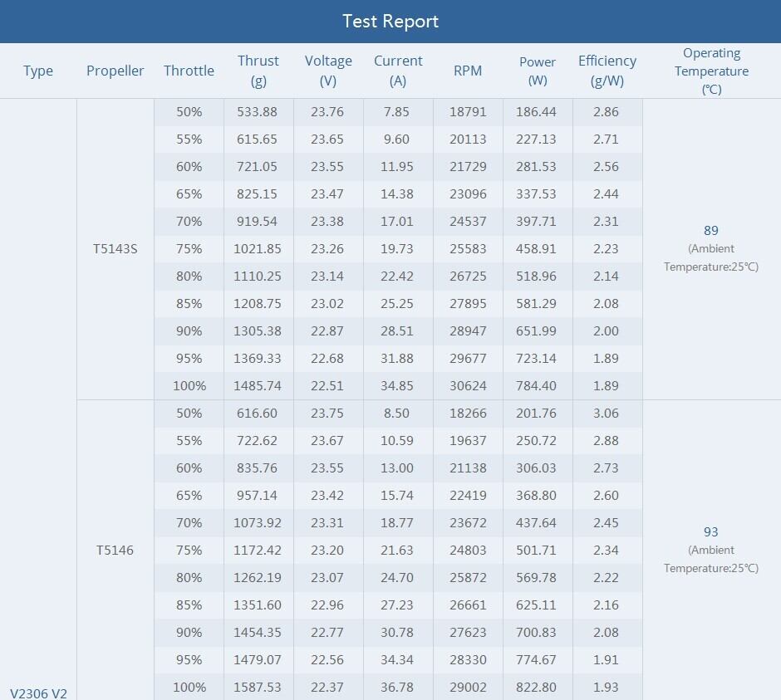781x700 pixels.
Task: Select power value 822.80
Action: tap(538, 688)
